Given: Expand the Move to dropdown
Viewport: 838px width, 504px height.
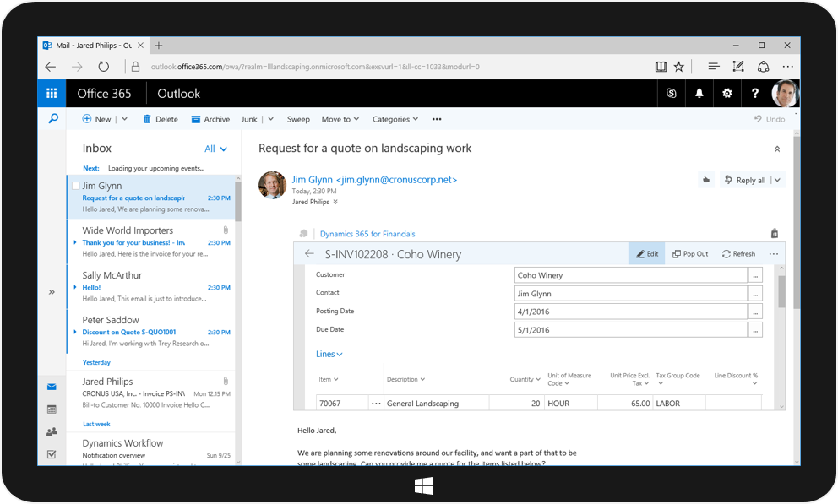Looking at the screenshot, I should coord(340,119).
